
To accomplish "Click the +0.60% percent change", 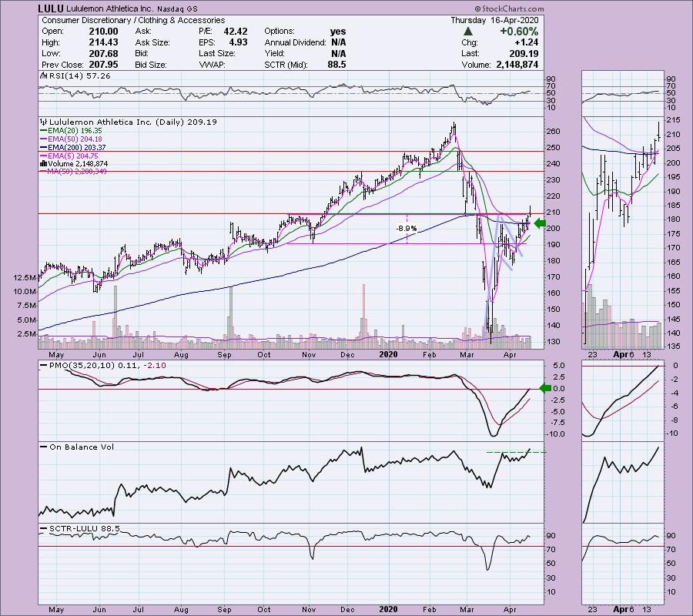I will (x=519, y=32).
